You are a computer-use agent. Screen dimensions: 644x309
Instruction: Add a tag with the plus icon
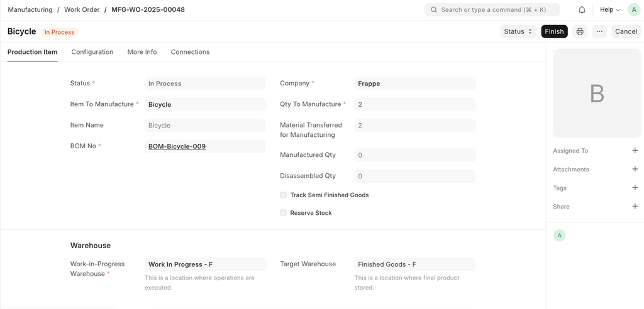(x=635, y=188)
